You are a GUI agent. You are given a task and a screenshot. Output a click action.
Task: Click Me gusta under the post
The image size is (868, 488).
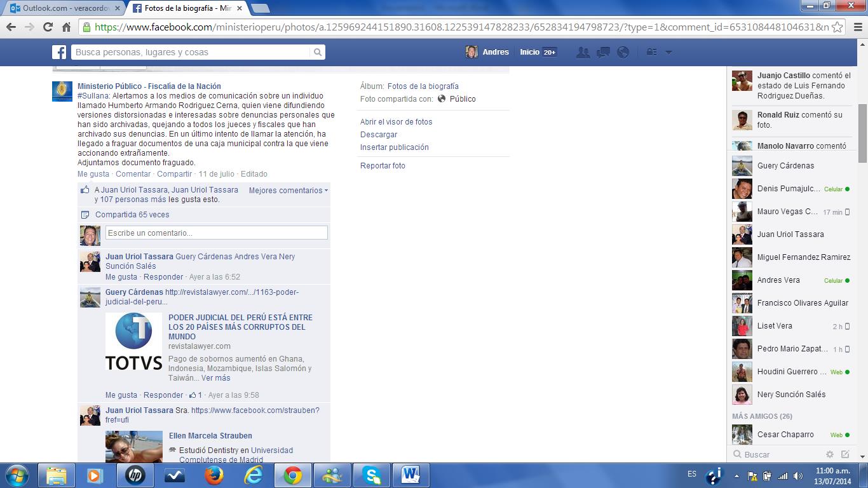(x=93, y=174)
